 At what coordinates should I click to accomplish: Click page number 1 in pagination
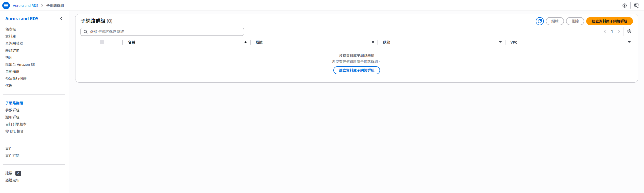point(612,31)
